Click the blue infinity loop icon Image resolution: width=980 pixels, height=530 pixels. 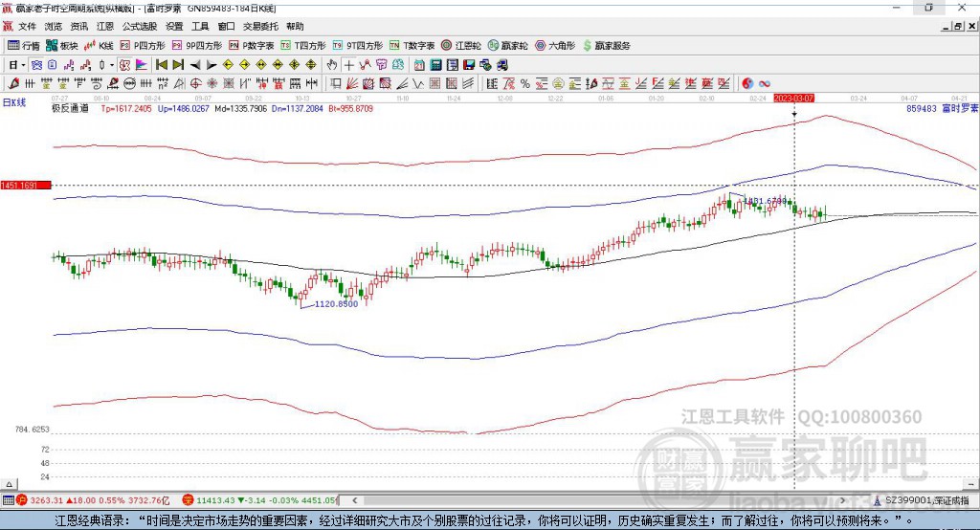pos(765,84)
